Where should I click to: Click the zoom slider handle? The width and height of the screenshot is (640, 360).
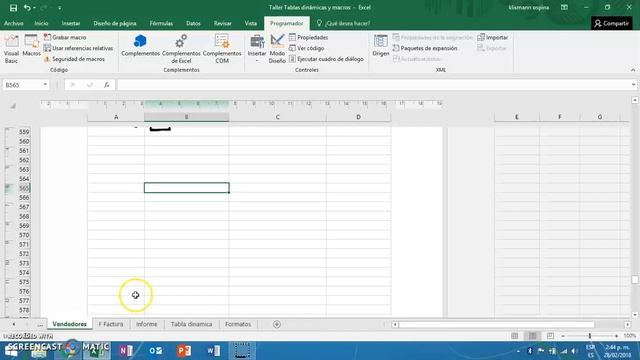590,336
